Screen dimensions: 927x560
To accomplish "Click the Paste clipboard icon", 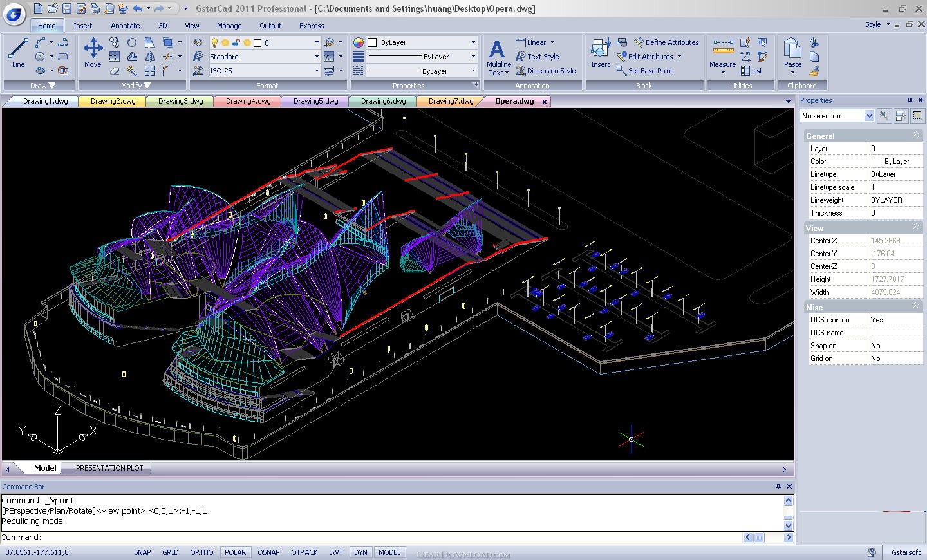I will coord(792,53).
